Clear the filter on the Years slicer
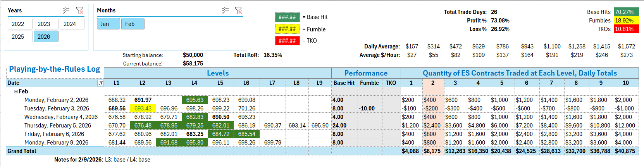644x167 pixels. pos(80,10)
